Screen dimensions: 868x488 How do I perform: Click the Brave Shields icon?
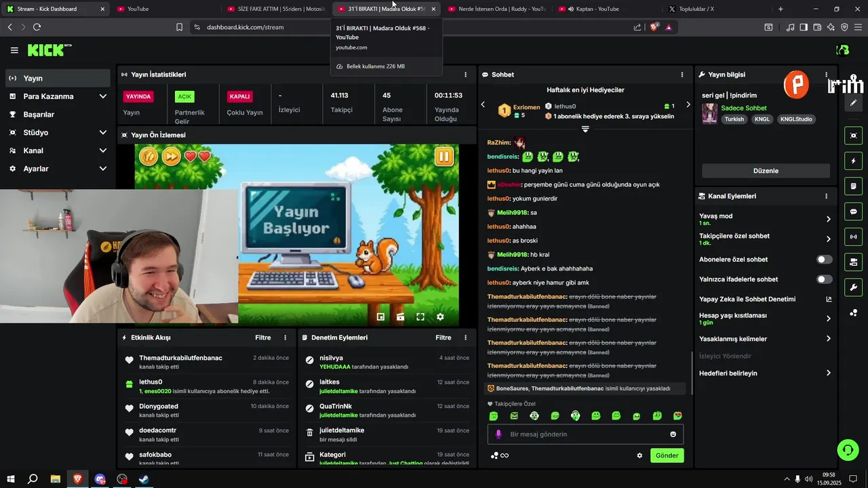(x=654, y=27)
